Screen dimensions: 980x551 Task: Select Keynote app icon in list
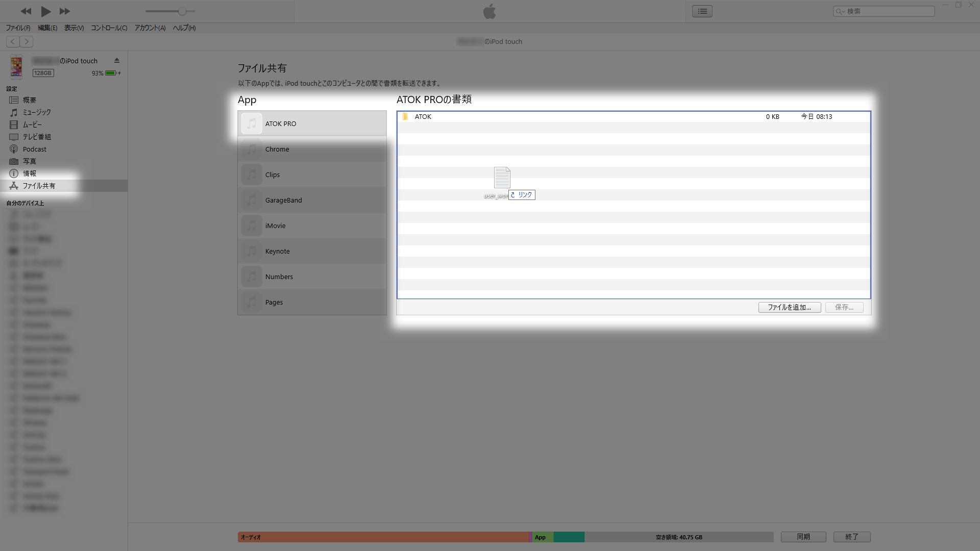(x=252, y=251)
